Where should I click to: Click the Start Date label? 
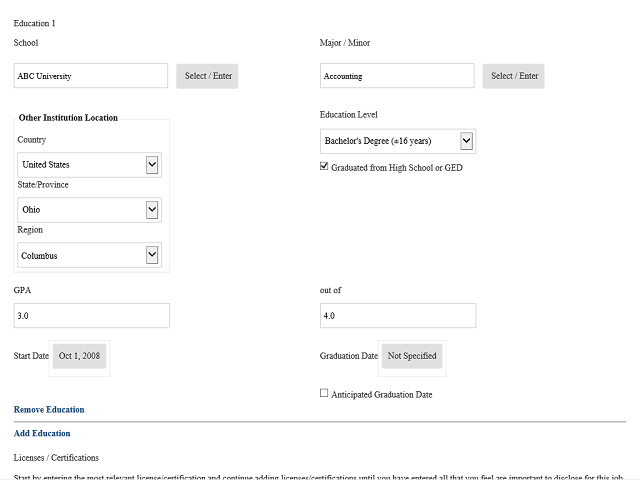click(x=31, y=356)
